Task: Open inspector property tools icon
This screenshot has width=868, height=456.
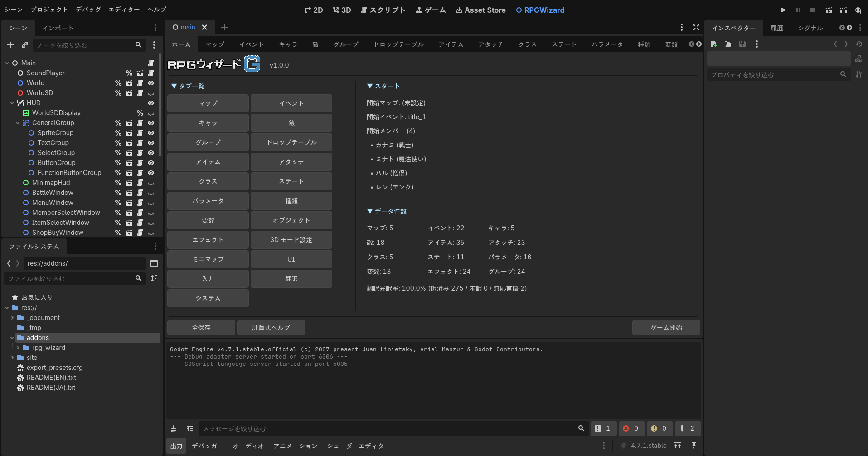Action: click(x=859, y=74)
